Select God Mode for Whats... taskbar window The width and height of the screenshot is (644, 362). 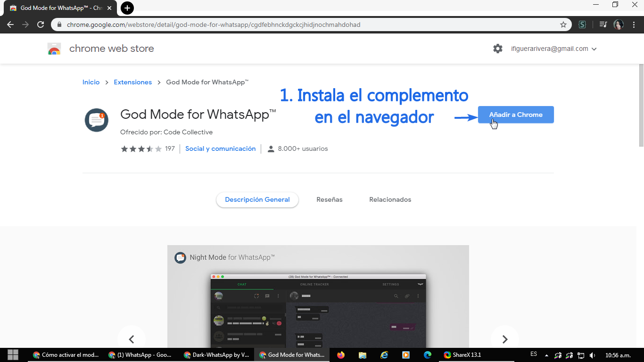click(x=292, y=355)
